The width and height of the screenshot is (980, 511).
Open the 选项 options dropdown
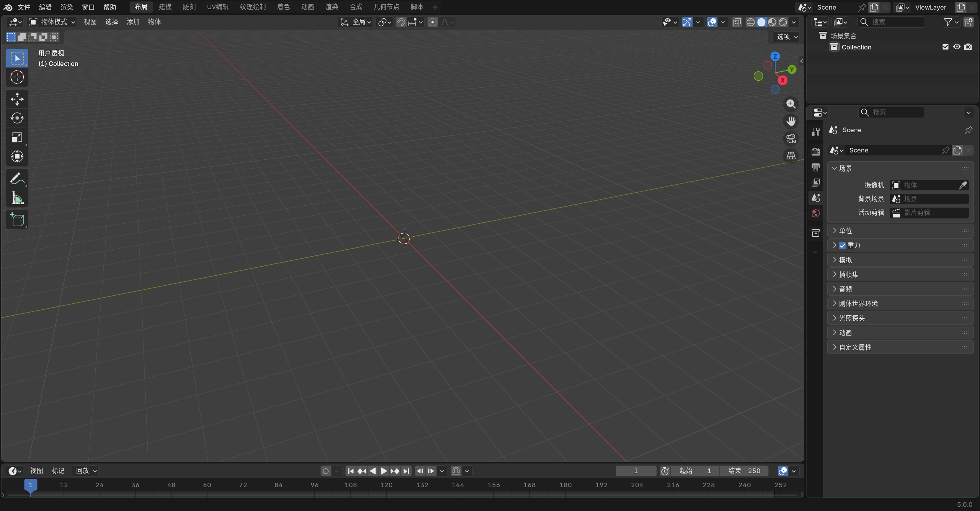point(787,37)
